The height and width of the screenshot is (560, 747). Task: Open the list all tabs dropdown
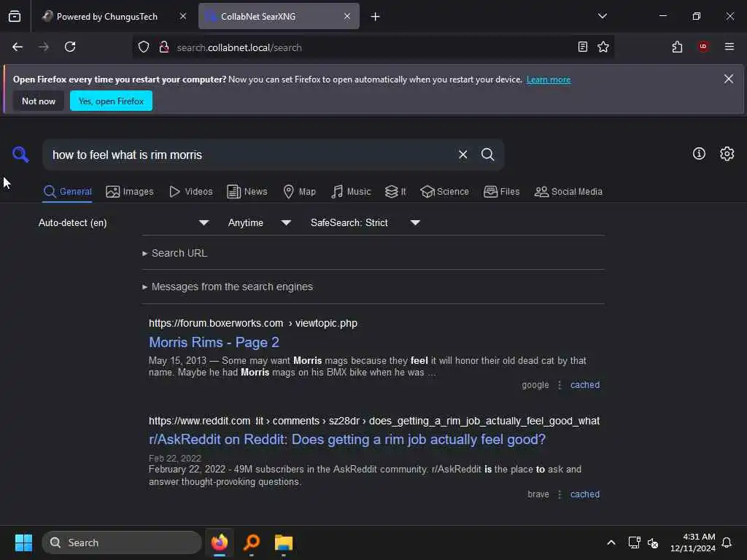(x=602, y=16)
